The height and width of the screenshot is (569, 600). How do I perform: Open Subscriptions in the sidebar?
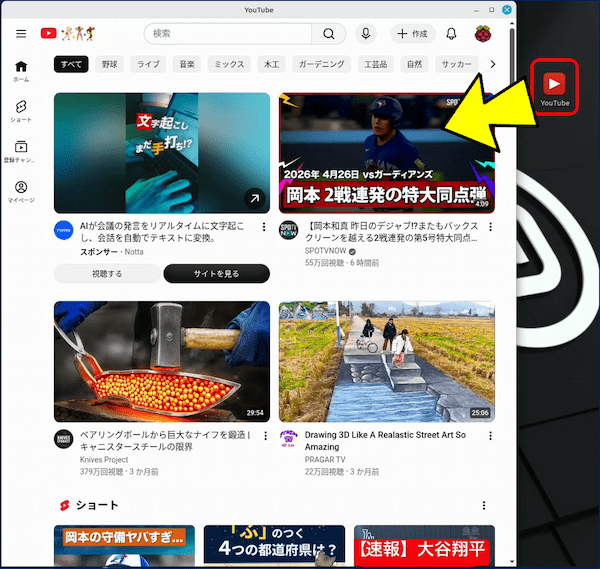[x=21, y=151]
